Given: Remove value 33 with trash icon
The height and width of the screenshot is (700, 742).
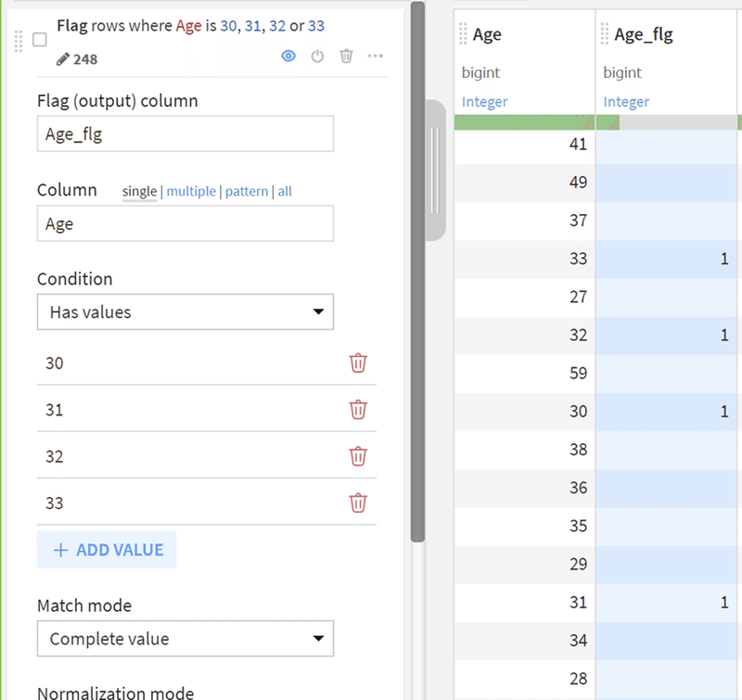Looking at the screenshot, I should coord(358,503).
